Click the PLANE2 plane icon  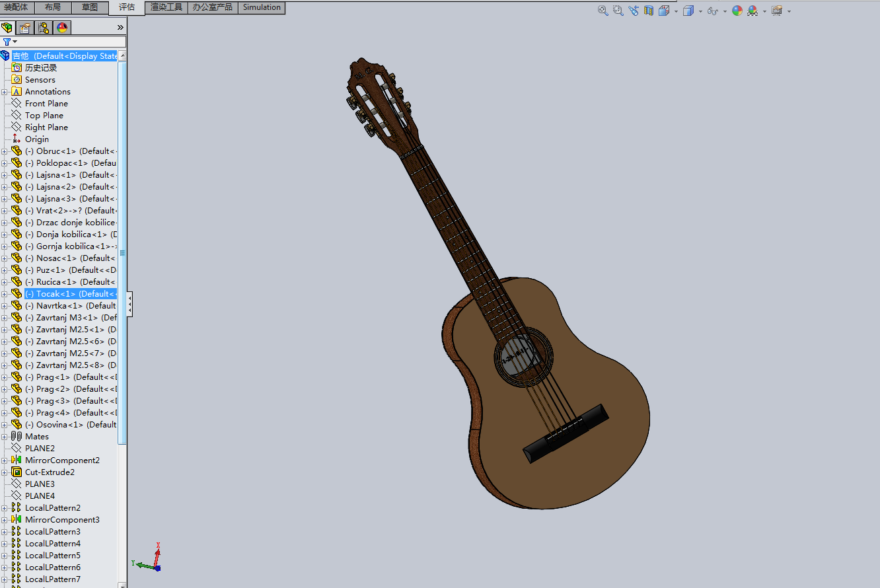click(17, 449)
